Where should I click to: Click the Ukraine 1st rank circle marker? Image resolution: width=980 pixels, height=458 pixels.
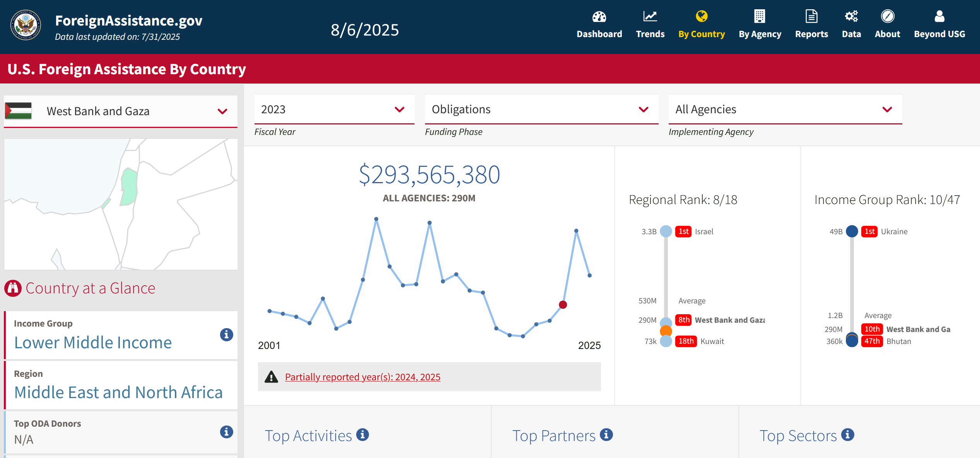pos(852,231)
